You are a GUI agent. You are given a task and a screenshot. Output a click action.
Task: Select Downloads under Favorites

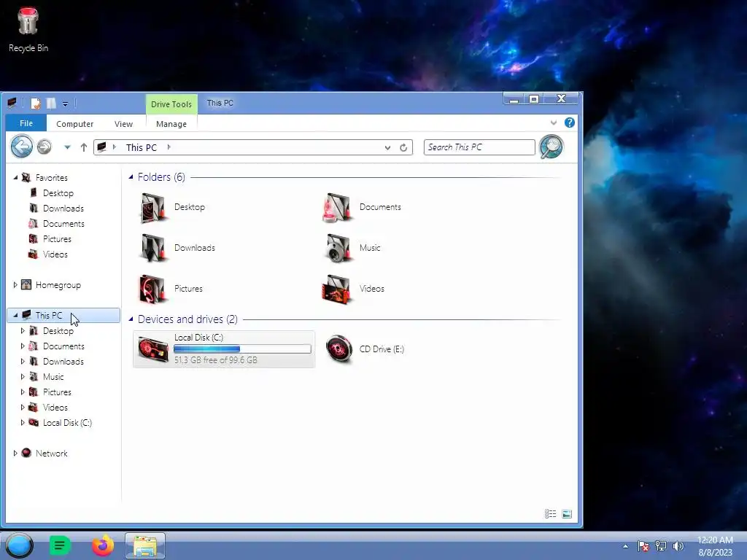pos(63,208)
